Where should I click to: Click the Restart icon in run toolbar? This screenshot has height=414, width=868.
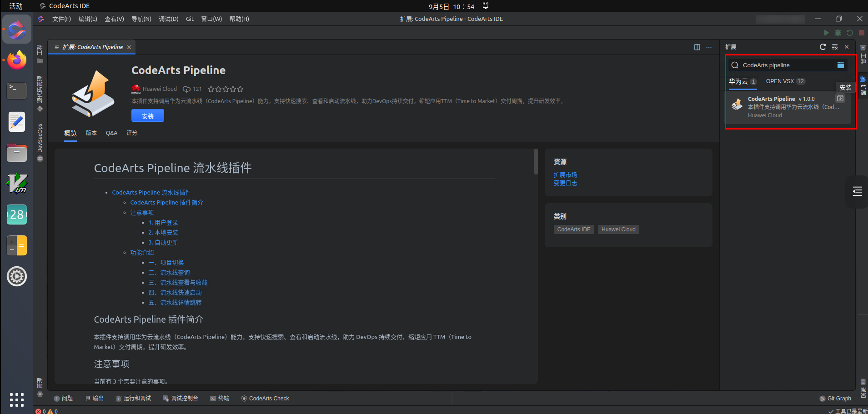850,33
